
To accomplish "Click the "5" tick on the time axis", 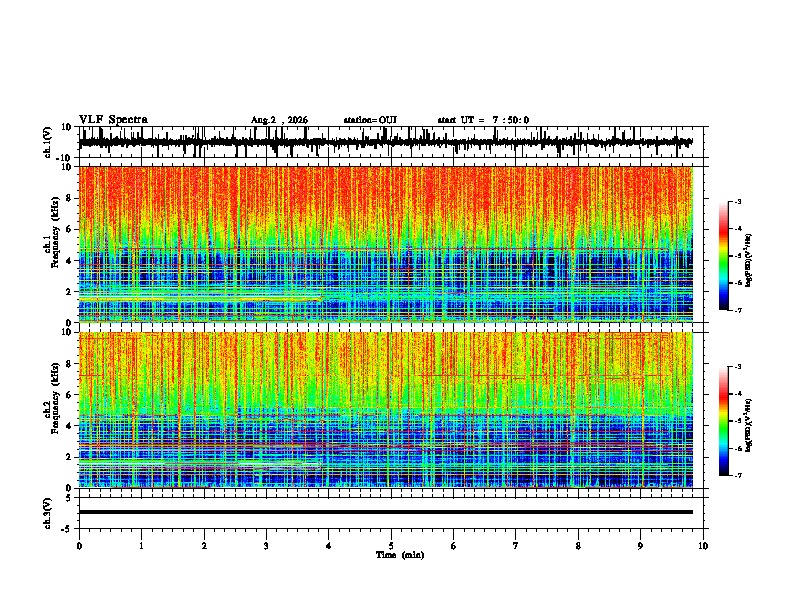I will click(391, 546).
